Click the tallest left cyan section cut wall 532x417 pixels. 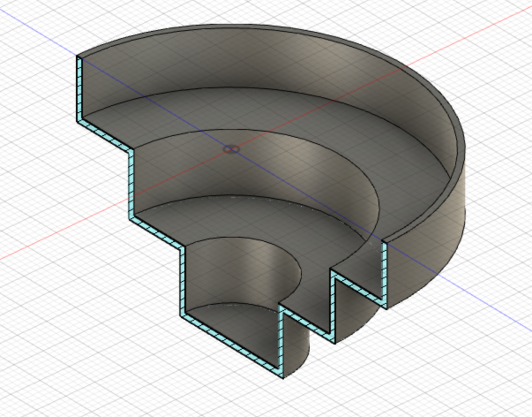tap(79, 88)
